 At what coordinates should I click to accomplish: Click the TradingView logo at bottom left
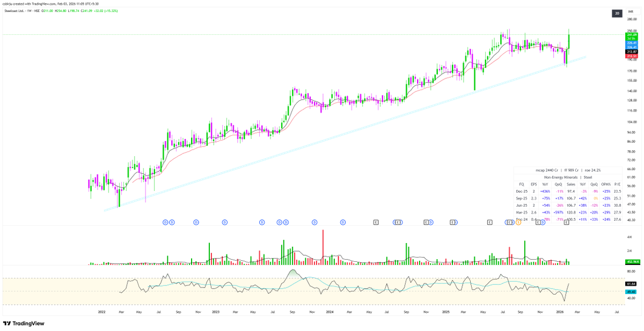click(24, 323)
